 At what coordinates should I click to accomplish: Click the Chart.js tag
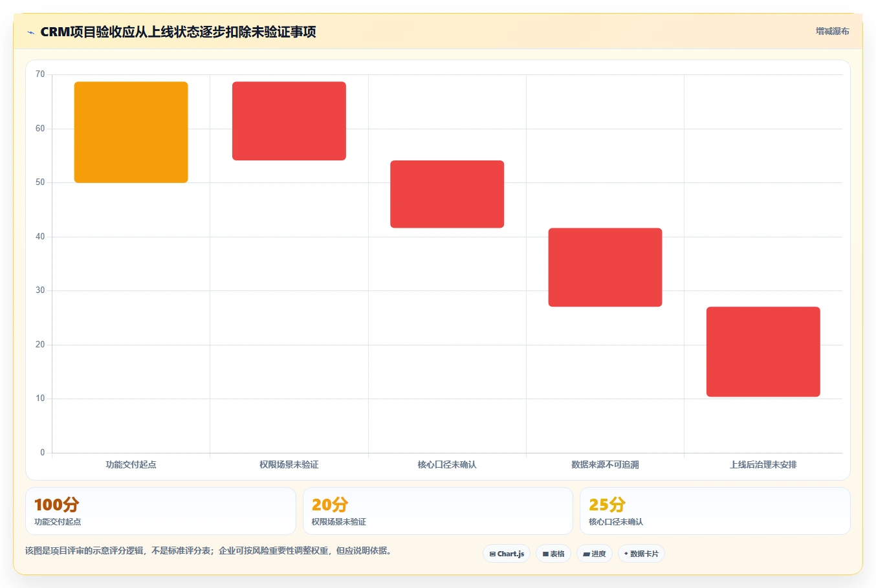(507, 554)
